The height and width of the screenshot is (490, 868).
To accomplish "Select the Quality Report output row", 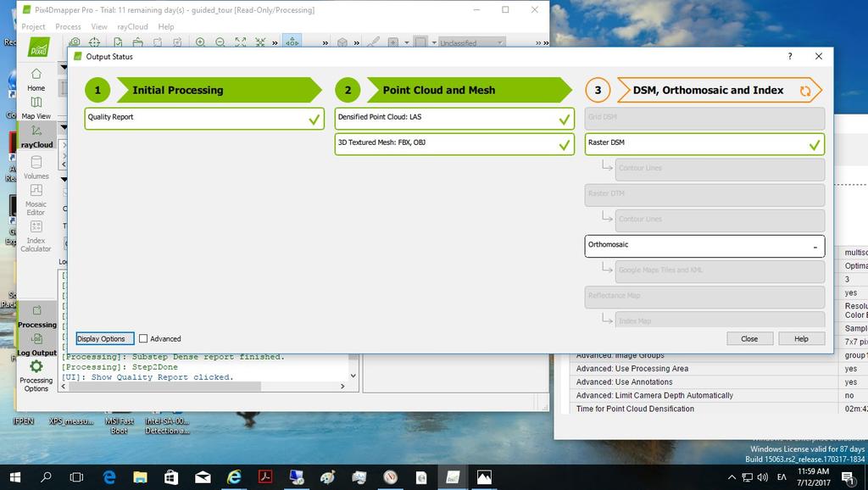I will (204, 119).
